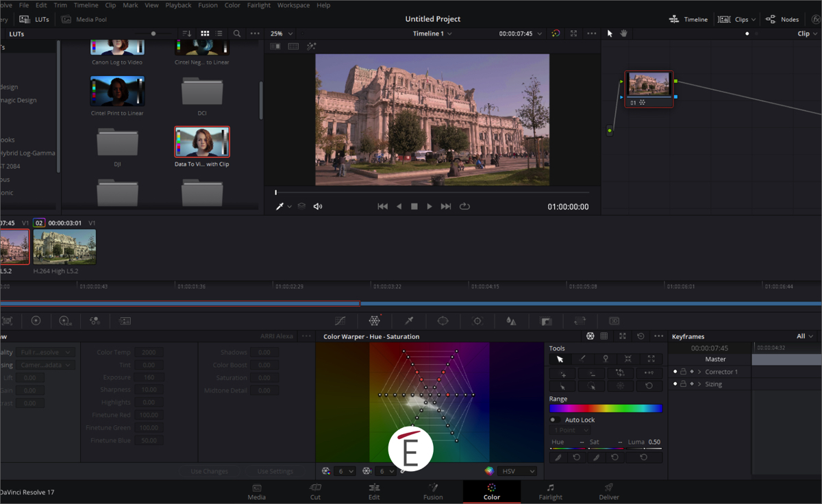
Task: Reset the Color Warper palette
Action: point(640,336)
